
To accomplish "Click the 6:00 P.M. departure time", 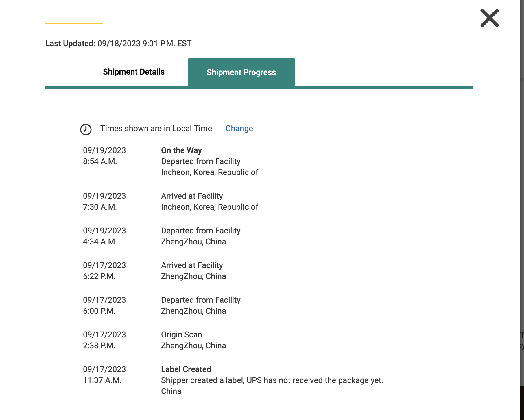I will [x=99, y=311].
